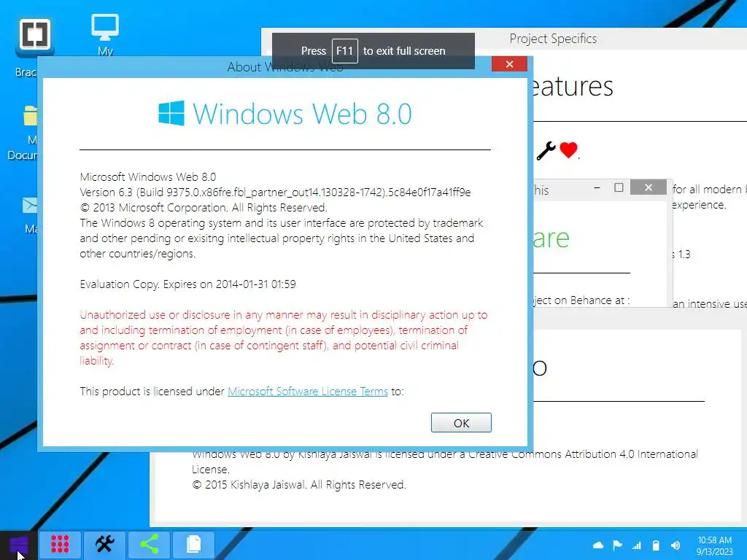
Task: Click the F11 key hint in the fullscreen banner
Action: pos(344,51)
